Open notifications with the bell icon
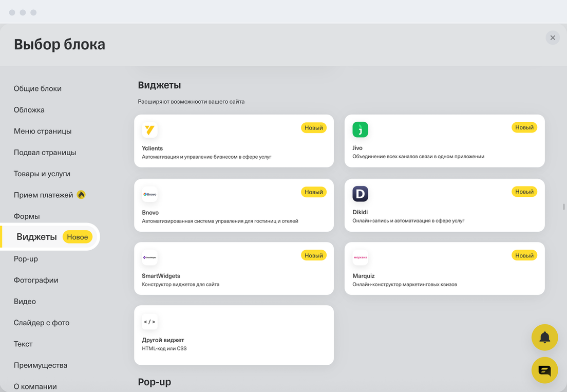 pyautogui.click(x=544, y=338)
